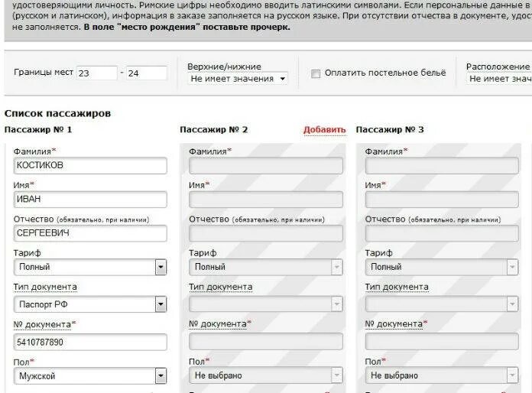The image size is (532, 393).
Task: Open passenger 1 'Тариф' dropdown
Action: click(x=90, y=267)
